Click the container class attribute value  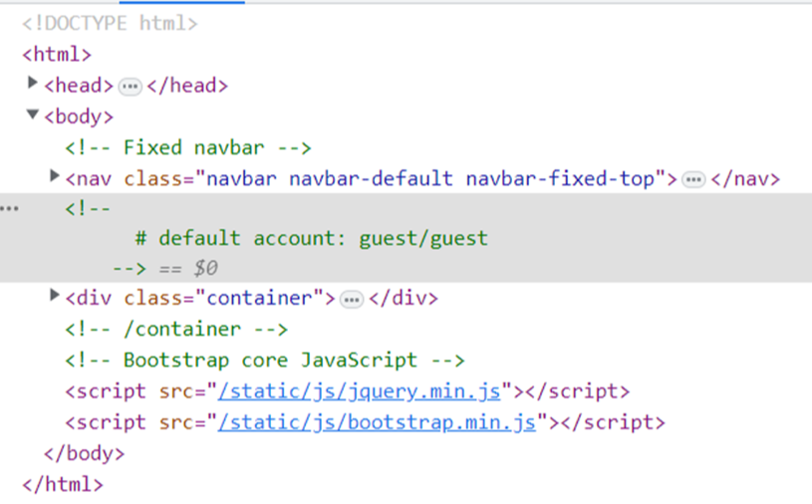(259, 298)
